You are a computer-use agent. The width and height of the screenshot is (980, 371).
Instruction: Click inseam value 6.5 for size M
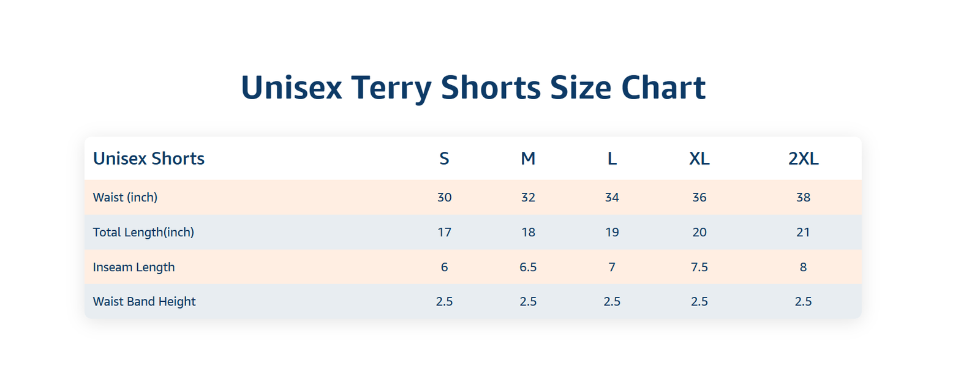coord(528,267)
